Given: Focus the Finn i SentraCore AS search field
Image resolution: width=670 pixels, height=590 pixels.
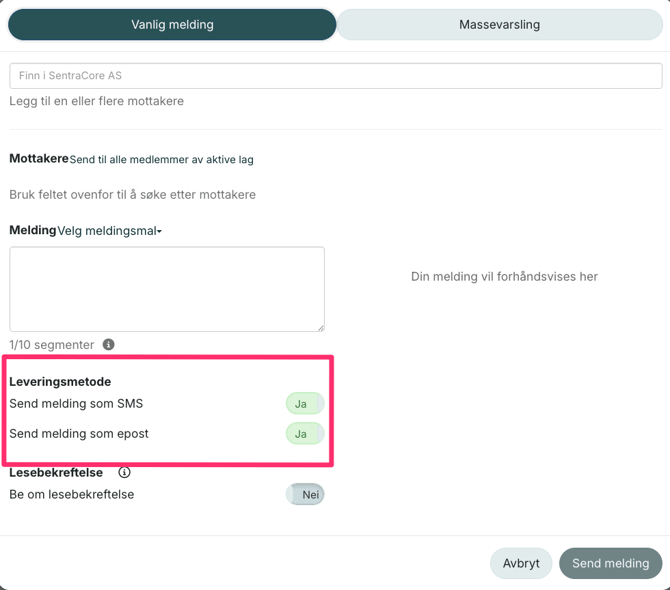Looking at the screenshot, I should tap(335, 76).
